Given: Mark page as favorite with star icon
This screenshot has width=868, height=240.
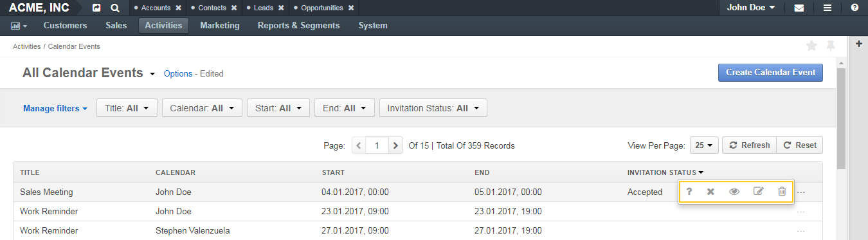Looking at the screenshot, I should [x=811, y=46].
